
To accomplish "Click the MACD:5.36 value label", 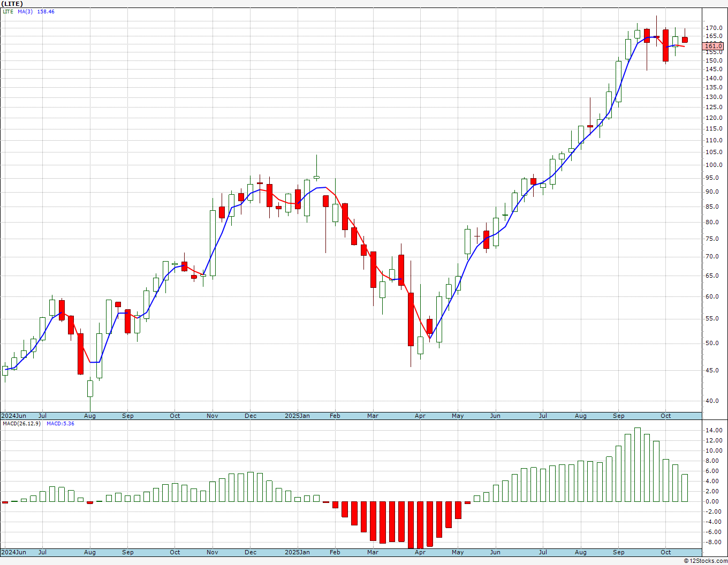I will point(60,423).
